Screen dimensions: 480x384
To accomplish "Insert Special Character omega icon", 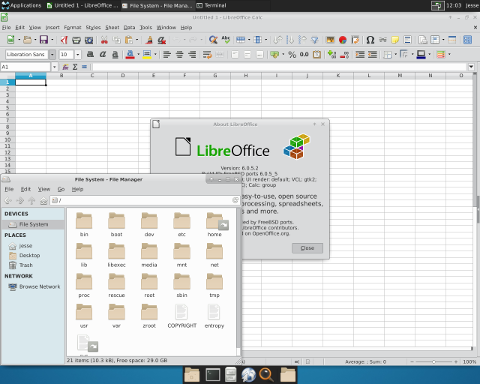I will tap(370, 40).
